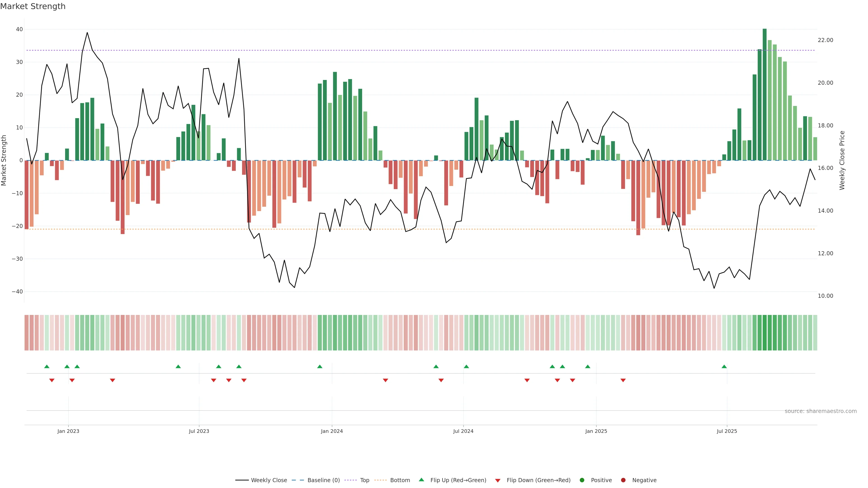Viewport: 868px width, 488px height.
Task: Click the Positive green circle legend icon
Action: pyautogui.click(x=582, y=480)
